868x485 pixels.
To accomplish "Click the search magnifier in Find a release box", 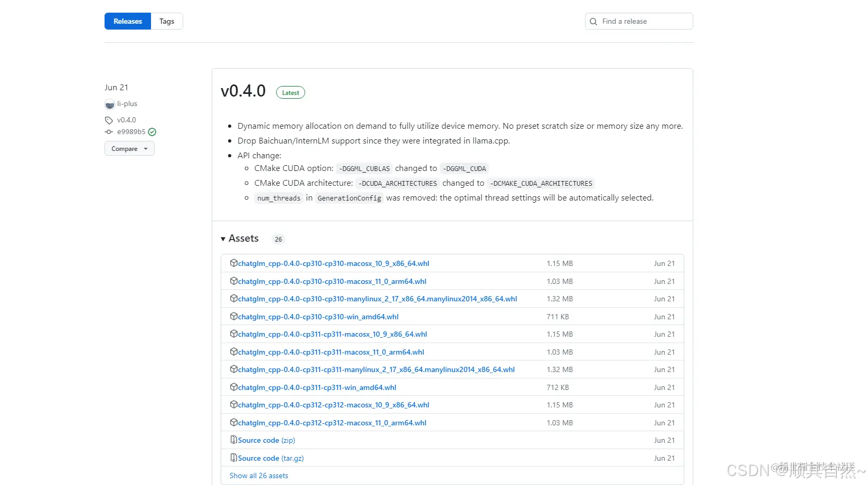I will (x=593, y=21).
